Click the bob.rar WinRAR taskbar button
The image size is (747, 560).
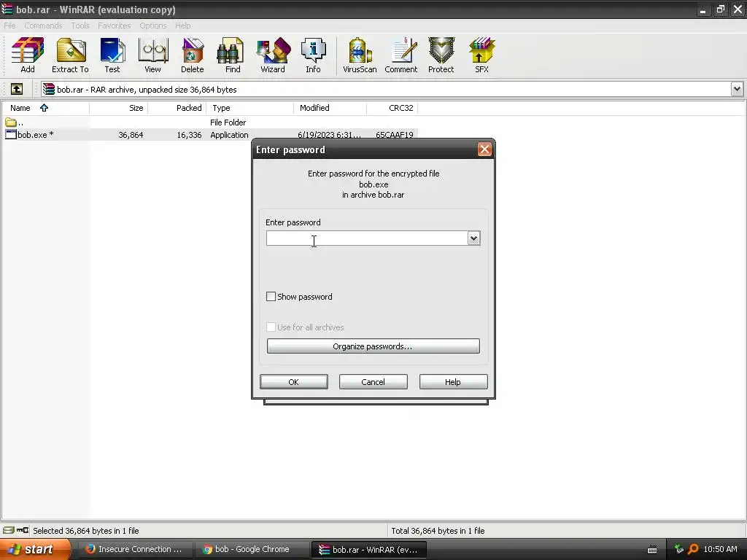pyautogui.click(x=369, y=550)
